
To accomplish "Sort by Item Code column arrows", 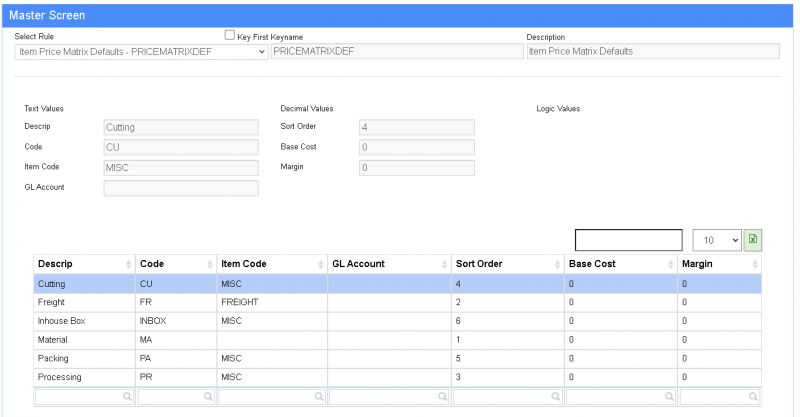I will click(321, 264).
